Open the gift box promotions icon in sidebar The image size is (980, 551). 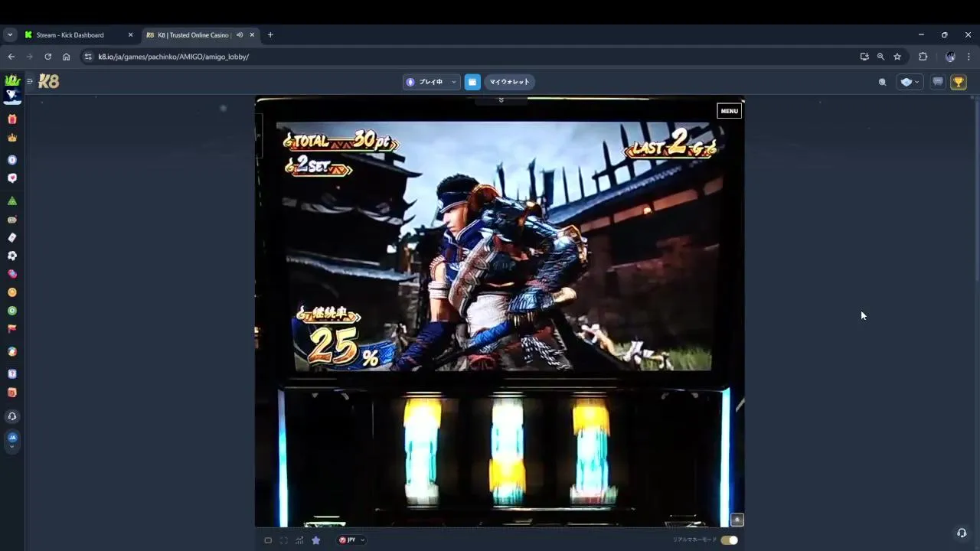click(x=11, y=119)
